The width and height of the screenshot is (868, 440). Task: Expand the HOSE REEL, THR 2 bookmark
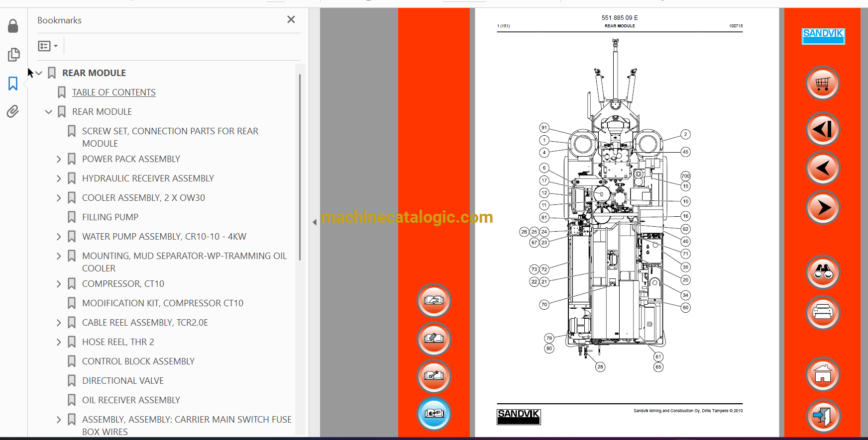[x=59, y=342]
